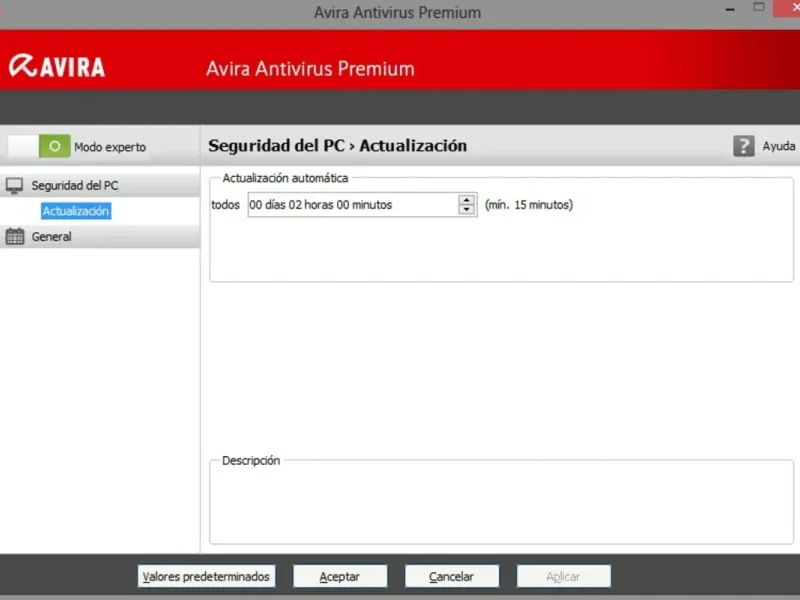Minimize the Avira window
800x600 pixels.
click(730, 9)
